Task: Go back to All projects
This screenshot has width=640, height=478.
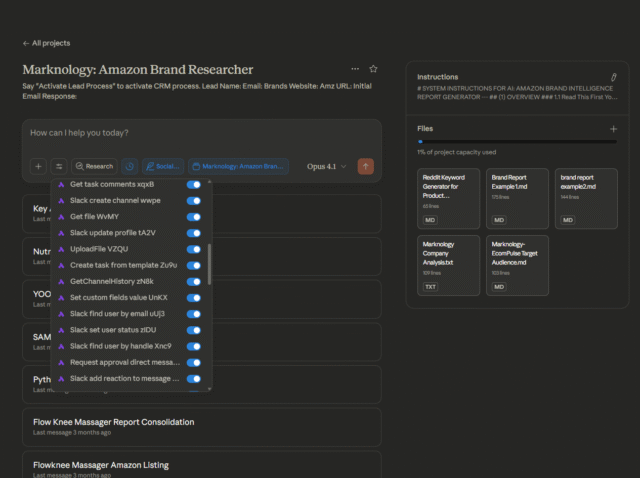Action: tap(46, 43)
